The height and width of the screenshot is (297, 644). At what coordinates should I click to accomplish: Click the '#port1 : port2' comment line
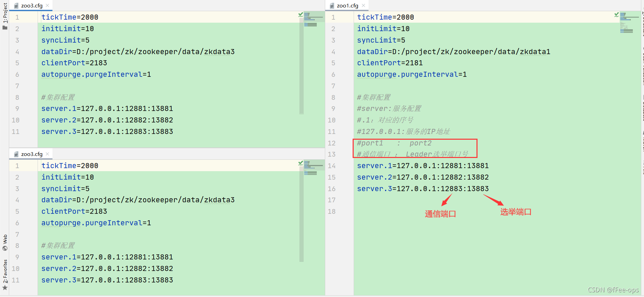tap(394, 143)
